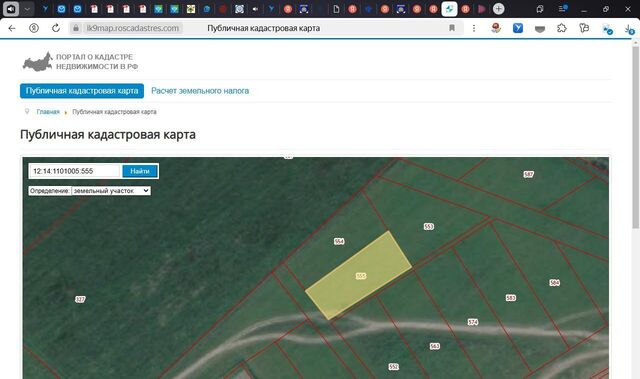Screen dimensions: 640x379
Task: Click the page vertical scrollbar thumb
Action: point(636,135)
